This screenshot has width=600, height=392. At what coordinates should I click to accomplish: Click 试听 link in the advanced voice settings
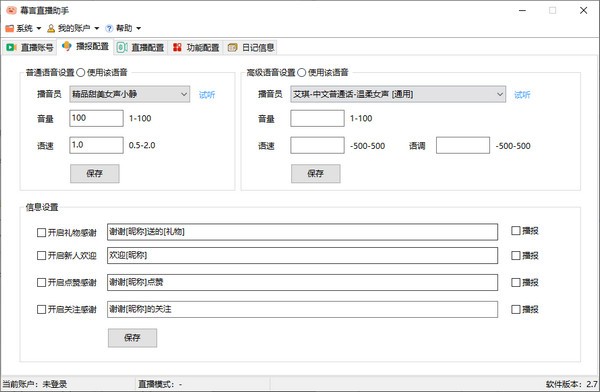(x=522, y=95)
